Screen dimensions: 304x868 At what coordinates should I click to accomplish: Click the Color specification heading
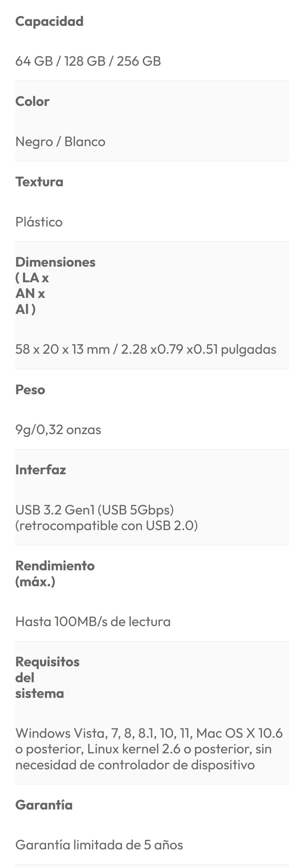(32, 101)
